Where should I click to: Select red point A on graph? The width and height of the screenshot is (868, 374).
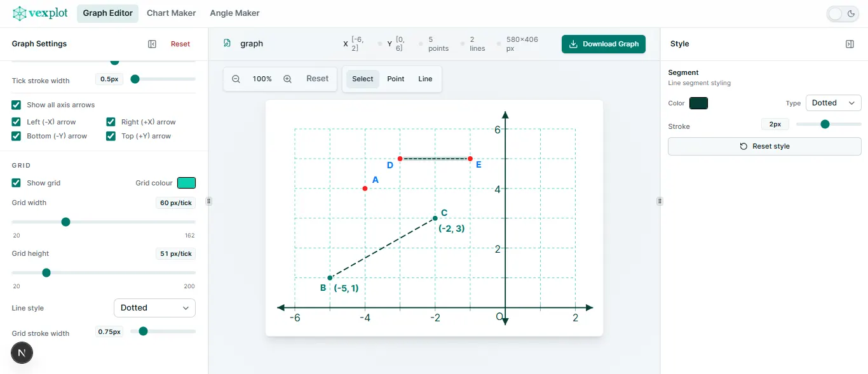click(x=365, y=189)
